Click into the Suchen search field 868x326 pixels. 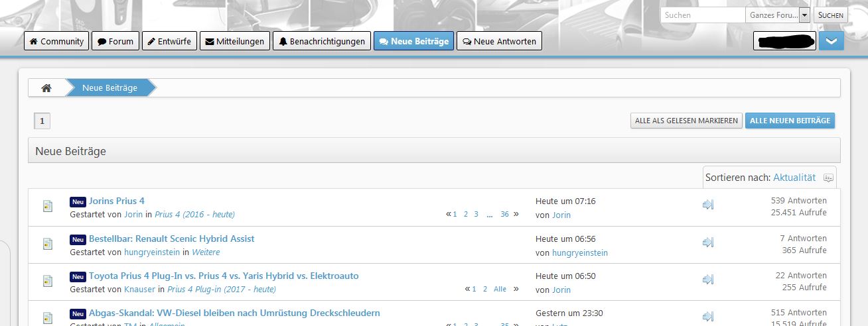coord(703,15)
